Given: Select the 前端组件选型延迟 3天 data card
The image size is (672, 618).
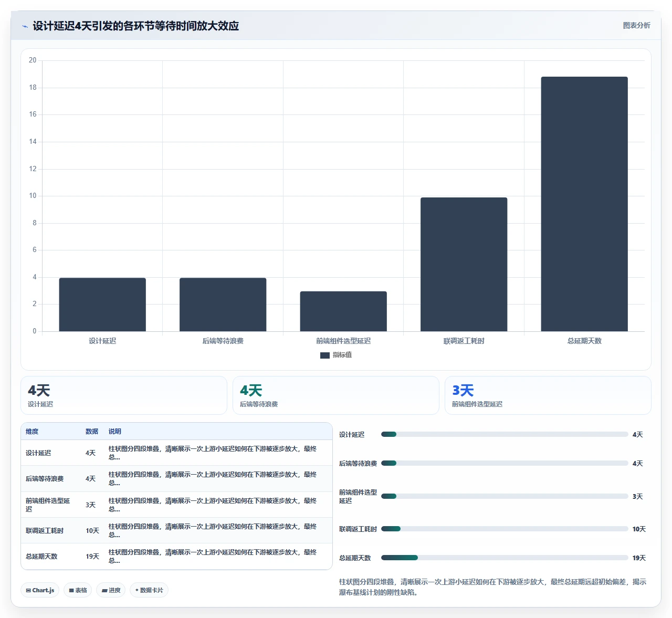Looking at the screenshot, I should [548, 395].
